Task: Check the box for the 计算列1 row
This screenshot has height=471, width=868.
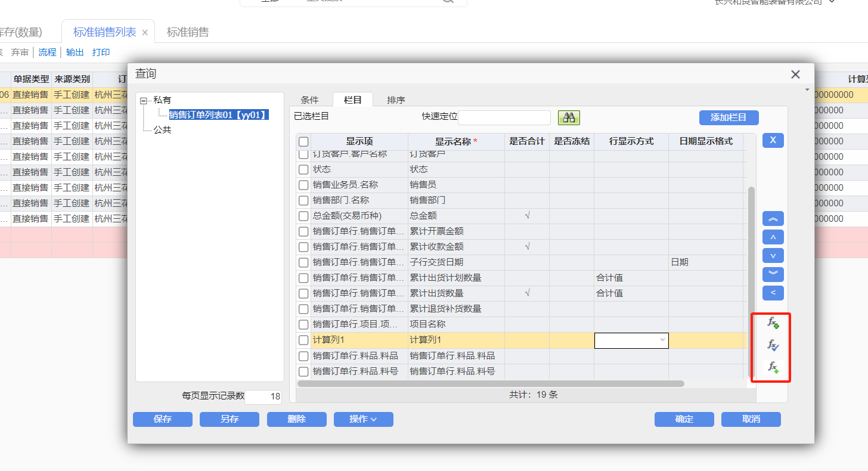Action: pyautogui.click(x=303, y=340)
